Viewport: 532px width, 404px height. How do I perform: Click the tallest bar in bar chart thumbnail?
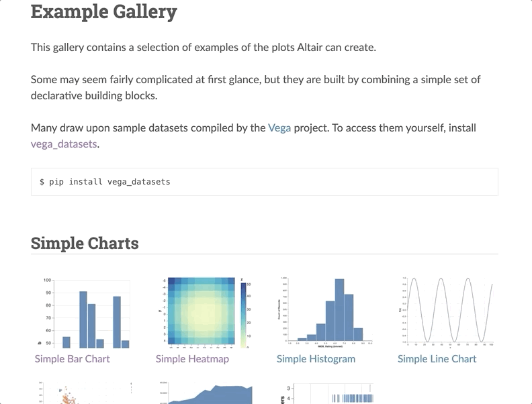[83, 319]
